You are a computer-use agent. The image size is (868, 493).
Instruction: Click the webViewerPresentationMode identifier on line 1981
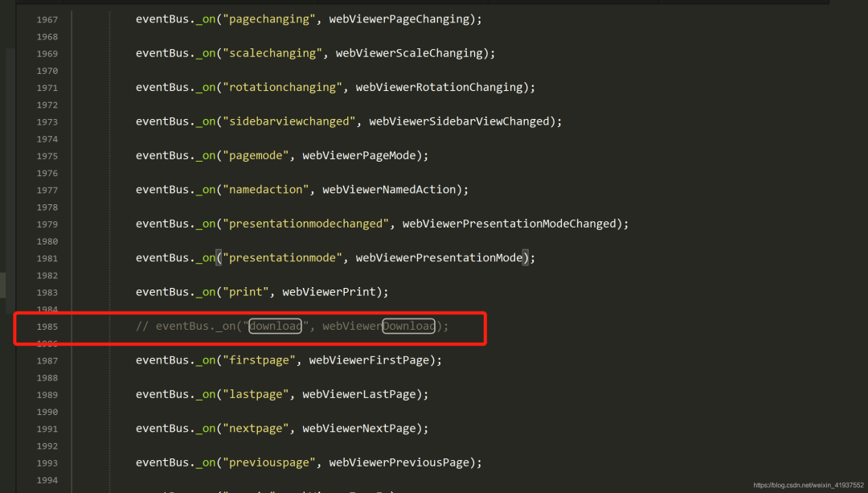pyautogui.click(x=439, y=257)
